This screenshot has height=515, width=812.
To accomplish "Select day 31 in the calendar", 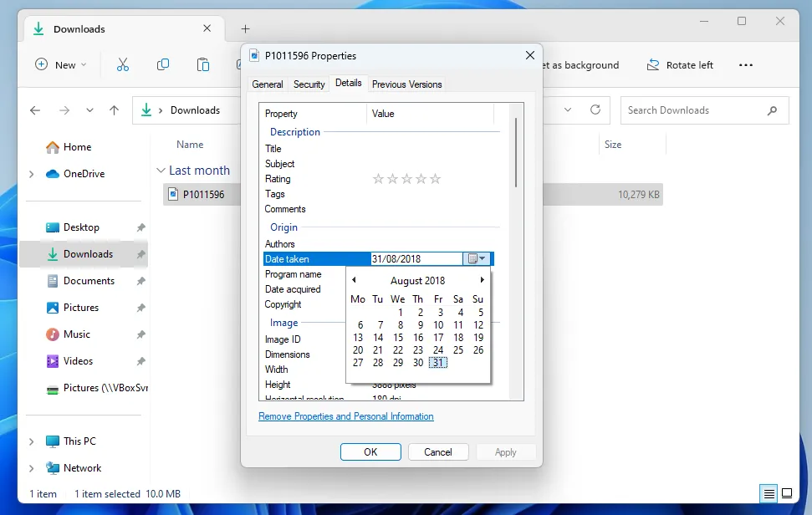I will click(x=438, y=362).
